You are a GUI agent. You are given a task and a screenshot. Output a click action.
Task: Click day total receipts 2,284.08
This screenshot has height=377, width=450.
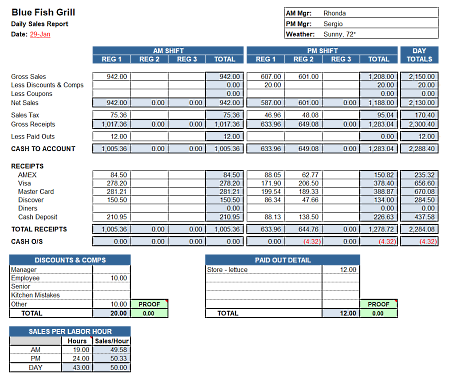(x=419, y=229)
